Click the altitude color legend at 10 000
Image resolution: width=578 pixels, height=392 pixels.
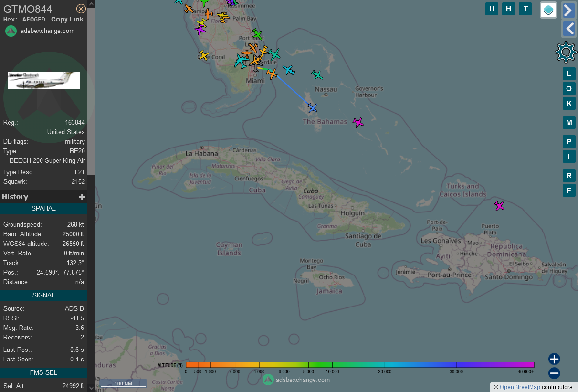[333, 365]
